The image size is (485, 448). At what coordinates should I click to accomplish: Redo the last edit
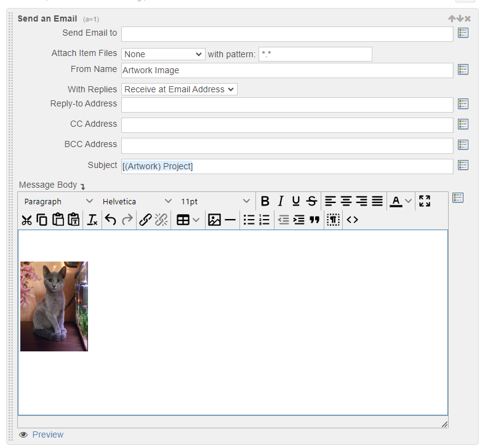(x=127, y=220)
